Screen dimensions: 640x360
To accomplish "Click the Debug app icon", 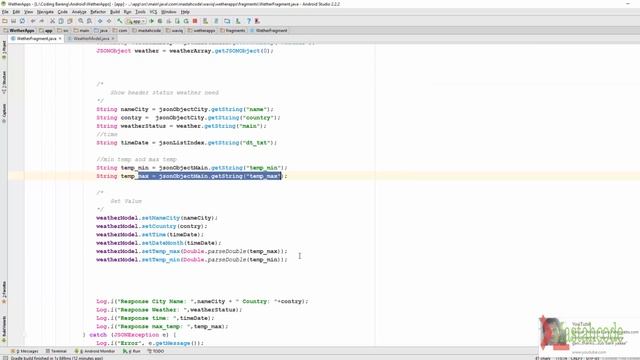I will (x=160, y=21).
